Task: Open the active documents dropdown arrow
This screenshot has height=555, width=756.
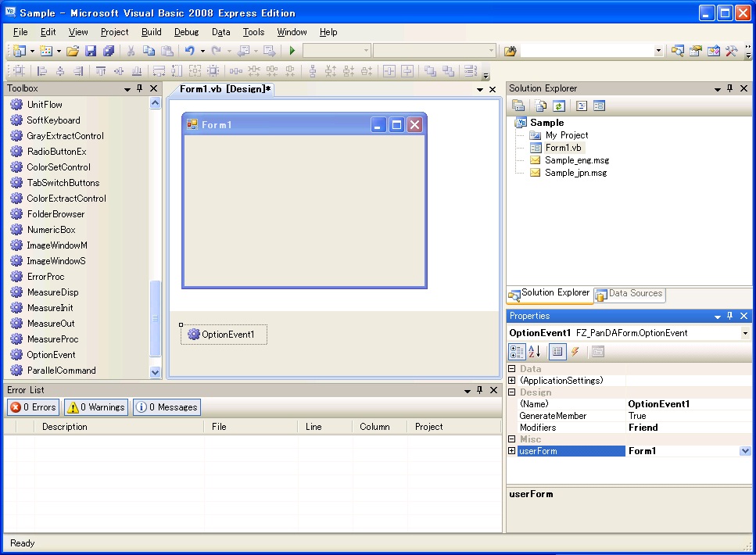Action: tap(480, 90)
